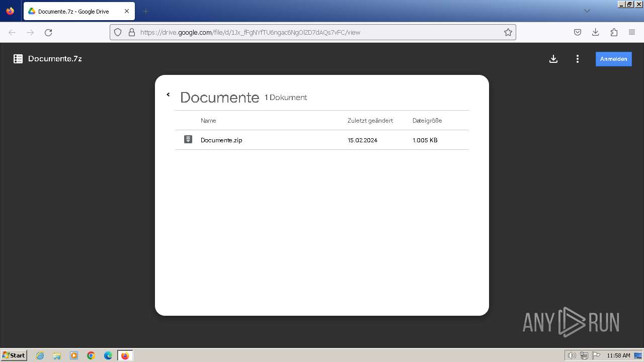Click the Name column header
The height and width of the screenshot is (362, 644).
coord(208,121)
